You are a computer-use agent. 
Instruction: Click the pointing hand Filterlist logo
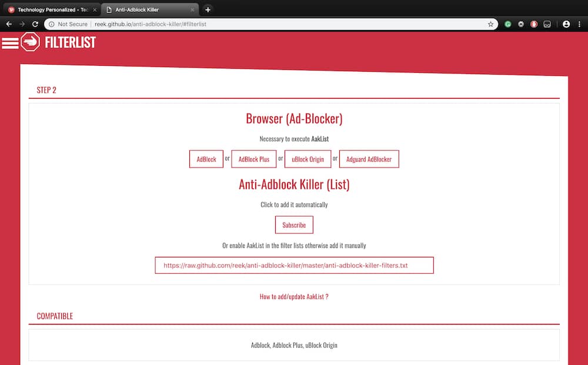[30, 42]
